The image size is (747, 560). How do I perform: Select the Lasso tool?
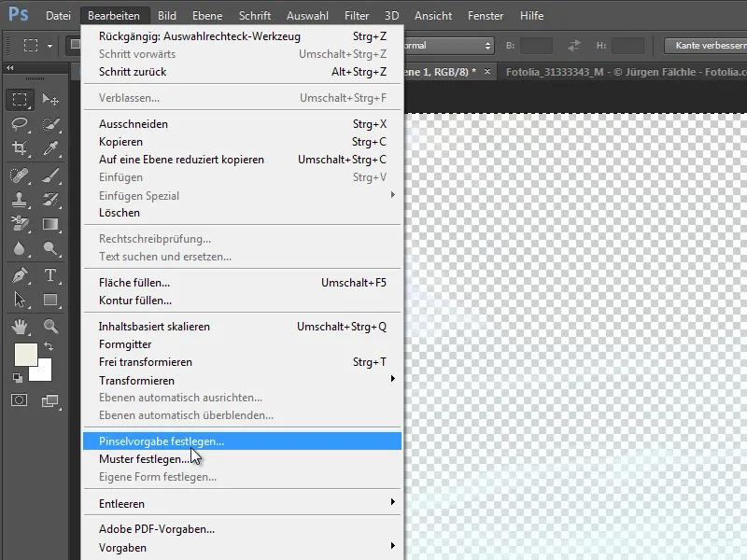20,124
